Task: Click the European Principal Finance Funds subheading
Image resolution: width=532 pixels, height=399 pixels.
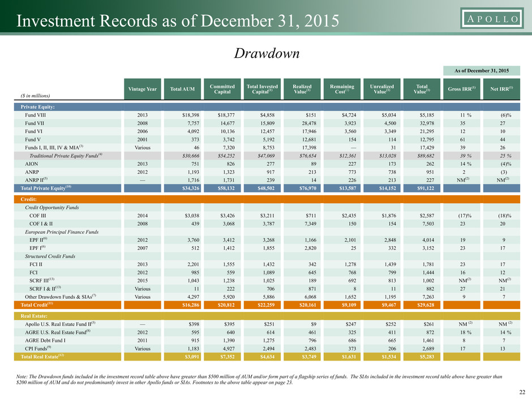Action: (x=62, y=231)
